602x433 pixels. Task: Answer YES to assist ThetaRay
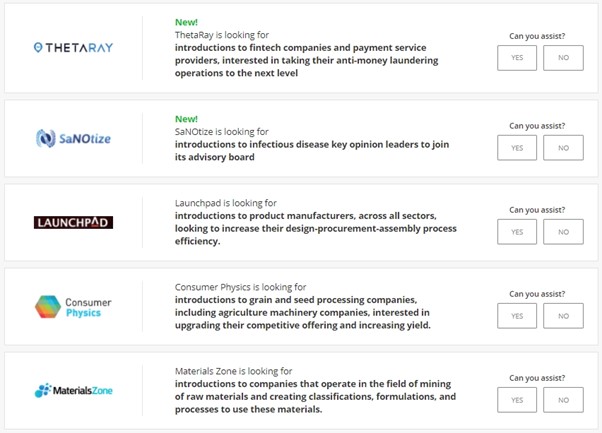(x=517, y=58)
